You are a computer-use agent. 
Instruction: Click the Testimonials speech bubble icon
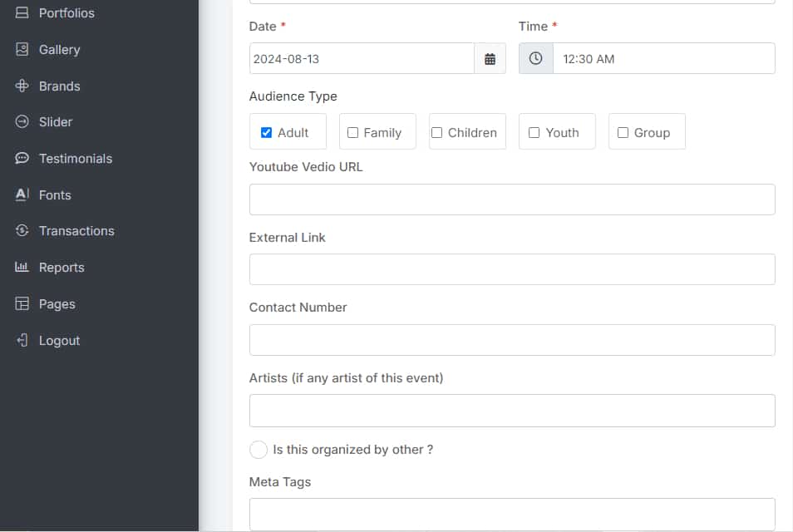click(22, 158)
